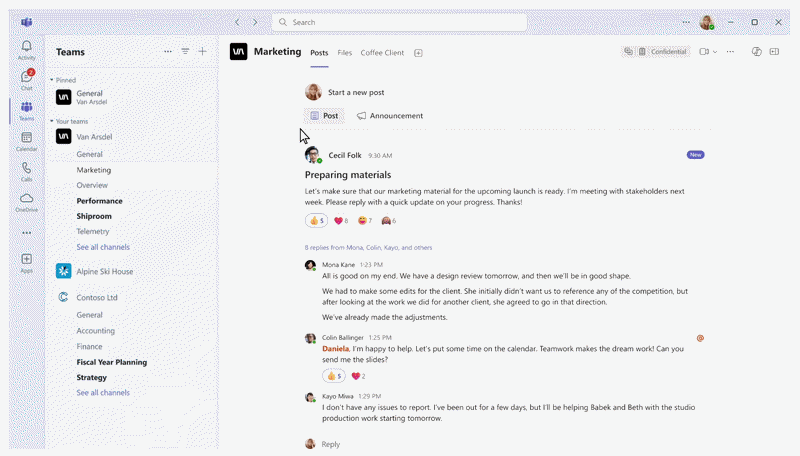Screen dimensions: 800x456
Task: Open the channel info pane icon
Action: click(774, 52)
